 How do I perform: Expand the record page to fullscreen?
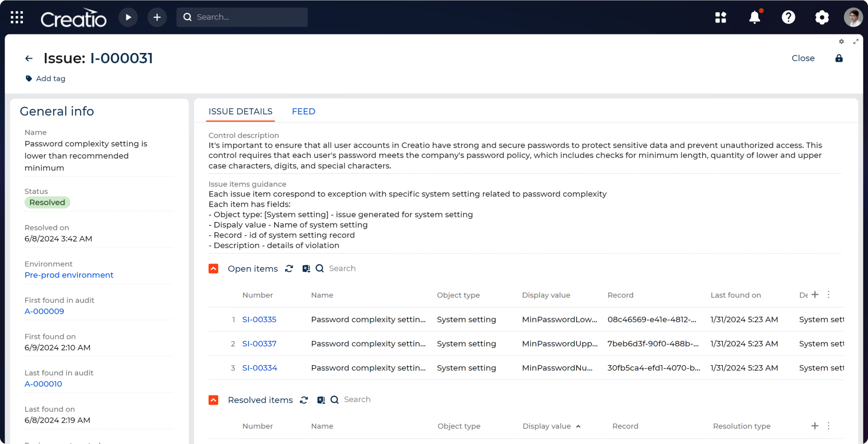(x=856, y=42)
